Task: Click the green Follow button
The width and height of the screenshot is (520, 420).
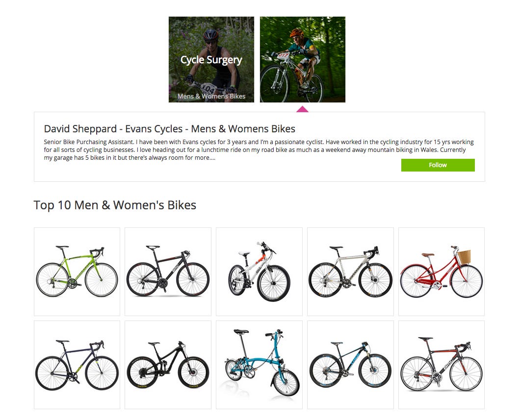Action: pyautogui.click(x=438, y=165)
